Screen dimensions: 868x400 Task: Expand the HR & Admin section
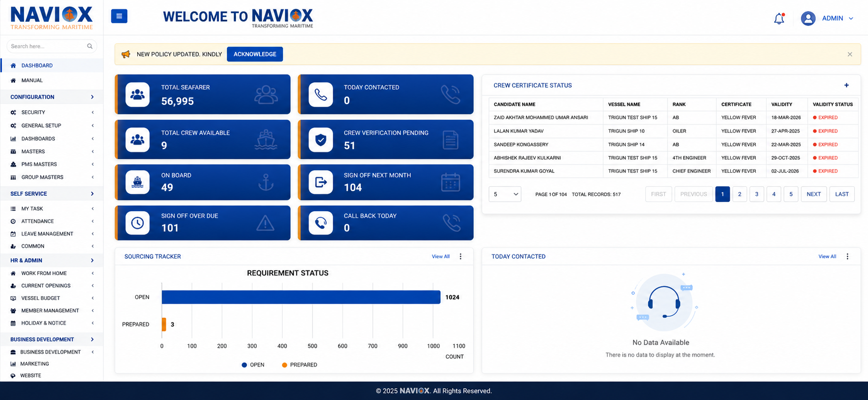coord(52,260)
